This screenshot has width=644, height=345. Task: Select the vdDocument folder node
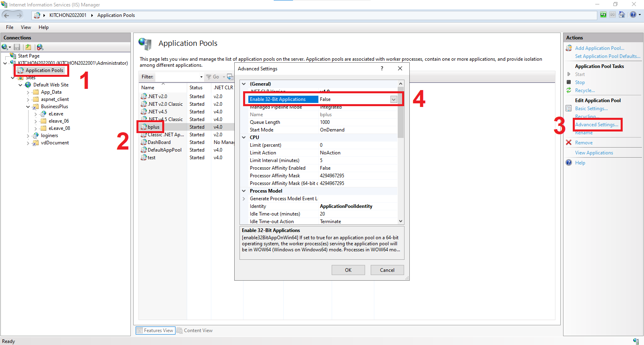(x=55, y=143)
